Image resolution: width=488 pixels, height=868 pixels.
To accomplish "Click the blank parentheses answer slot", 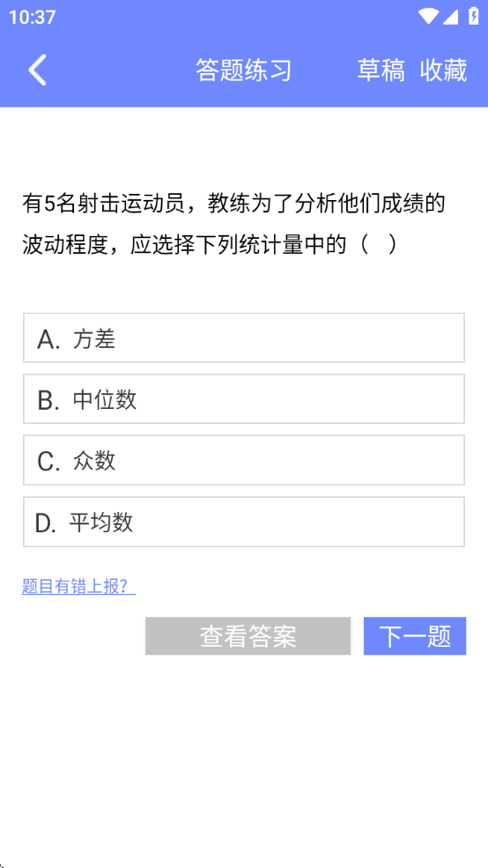I will 379,244.
